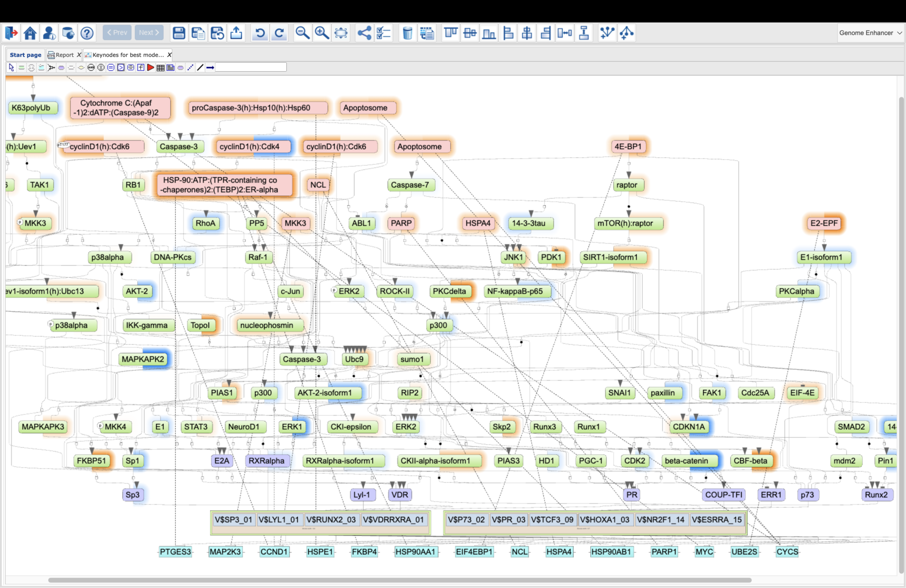Click the logout door icon
This screenshot has height=588, width=906.
click(x=11, y=33)
